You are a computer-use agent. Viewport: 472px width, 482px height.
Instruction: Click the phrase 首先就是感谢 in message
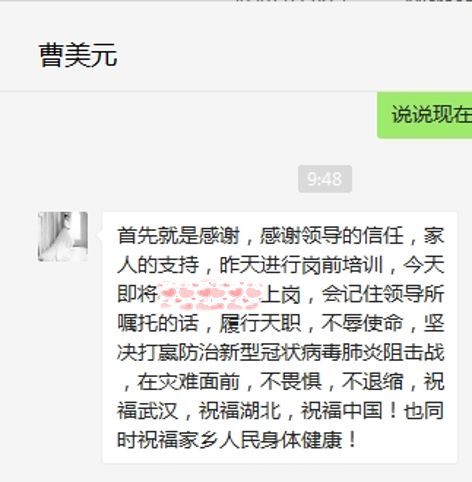(x=178, y=236)
